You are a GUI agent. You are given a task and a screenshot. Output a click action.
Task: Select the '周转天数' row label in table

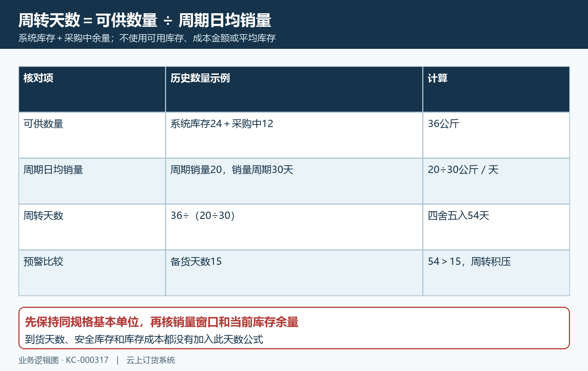pyautogui.click(x=92, y=227)
